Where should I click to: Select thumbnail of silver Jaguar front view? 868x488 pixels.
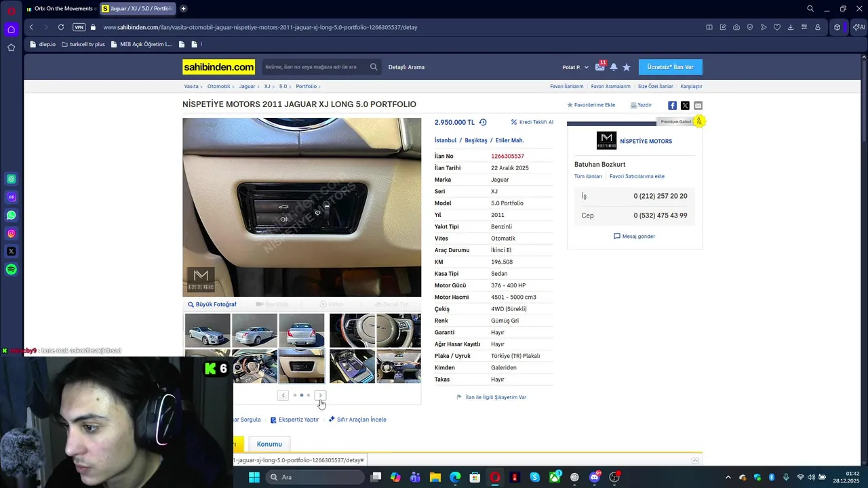pyautogui.click(x=208, y=330)
